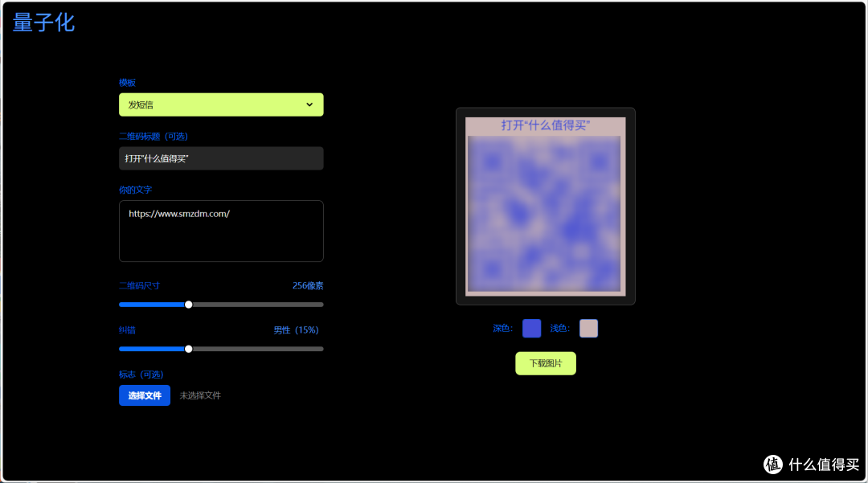Click the 标志 (可选) label
The image size is (868, 483).
pos(141,375)
